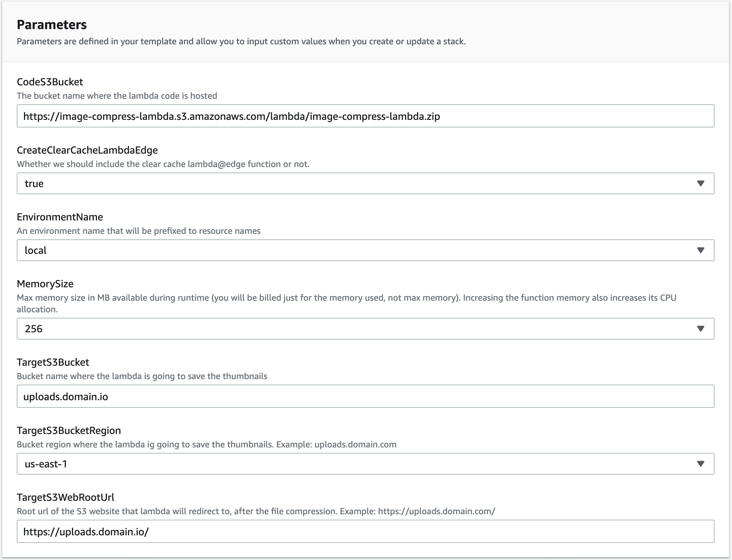732x560 pixels.
Task: Click the arrow icon on the CreateClearCacheLambdaEdge selector
Action: tap(700, 183)
